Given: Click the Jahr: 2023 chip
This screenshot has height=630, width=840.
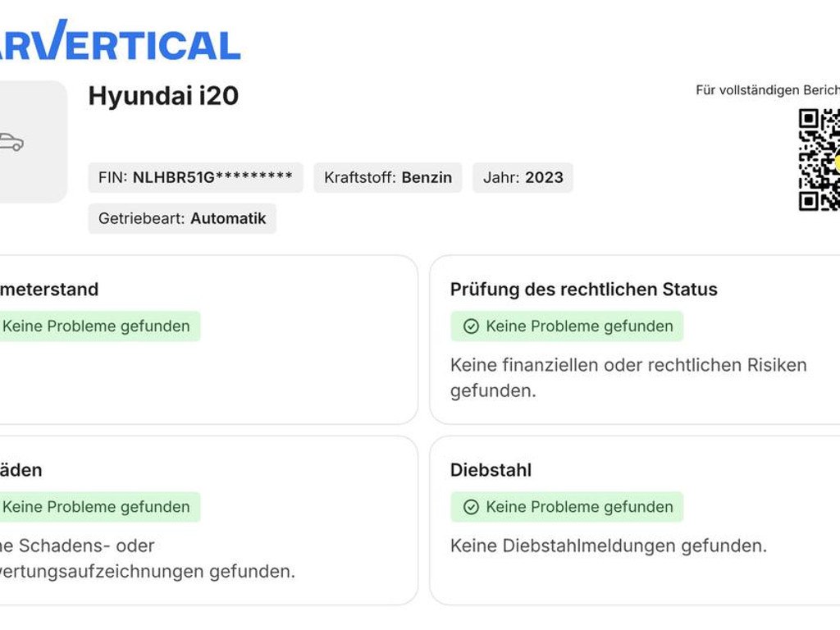Looking at the screenshot, I should (523, 177).
